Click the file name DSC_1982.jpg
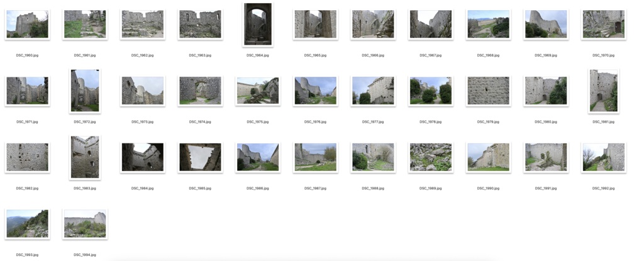 pos(27,188)
